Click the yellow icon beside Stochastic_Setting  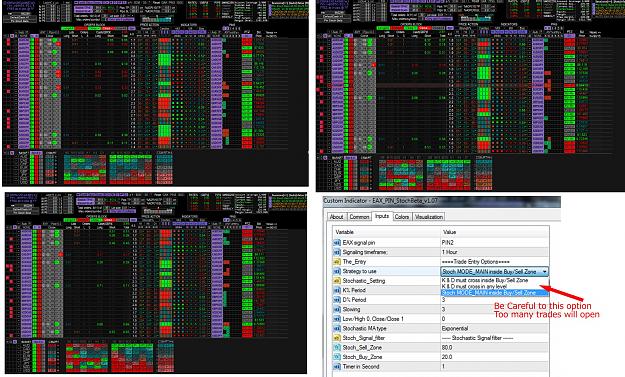(337, 281)
